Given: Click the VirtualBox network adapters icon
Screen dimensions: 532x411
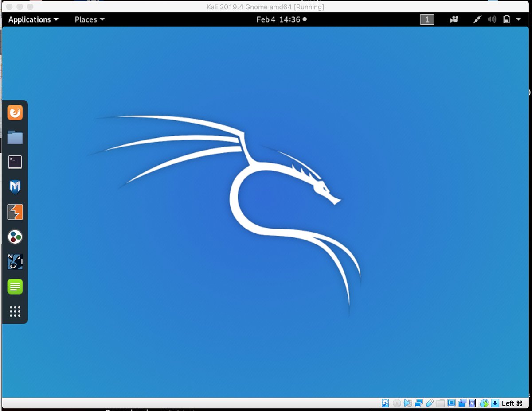Looking at the screenshot, I should click(x=419, y=403).
